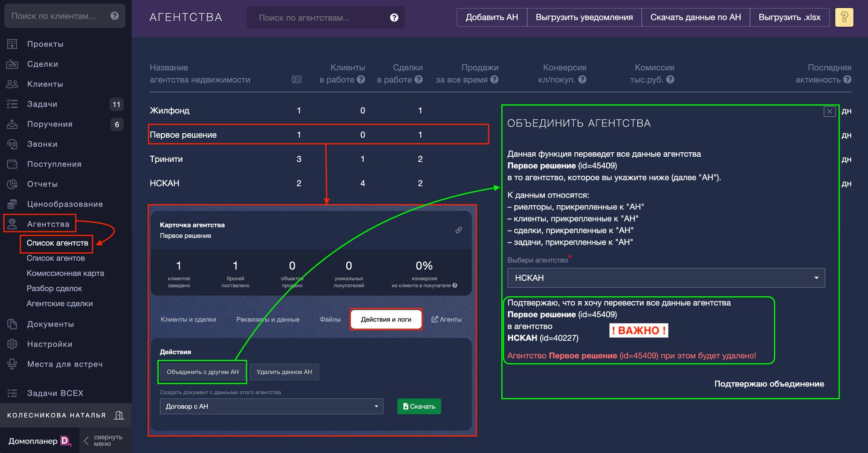Open Список агентств submenu item
The image size is (868, 453).
click(x=57, y=243)
